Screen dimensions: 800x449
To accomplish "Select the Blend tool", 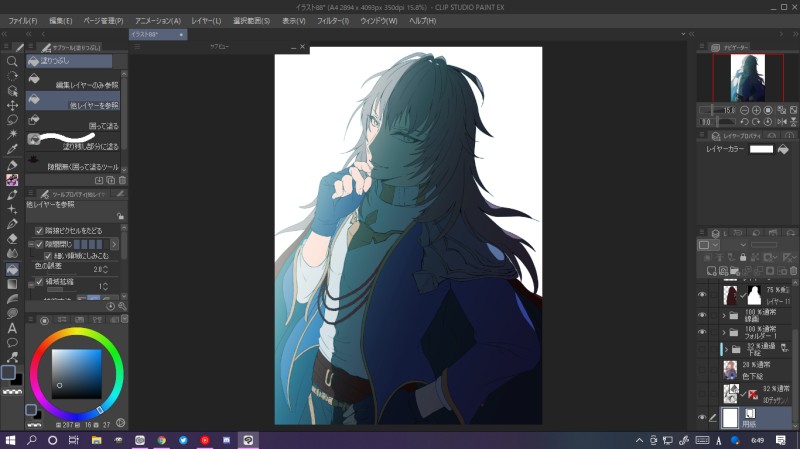I will 12,254.
